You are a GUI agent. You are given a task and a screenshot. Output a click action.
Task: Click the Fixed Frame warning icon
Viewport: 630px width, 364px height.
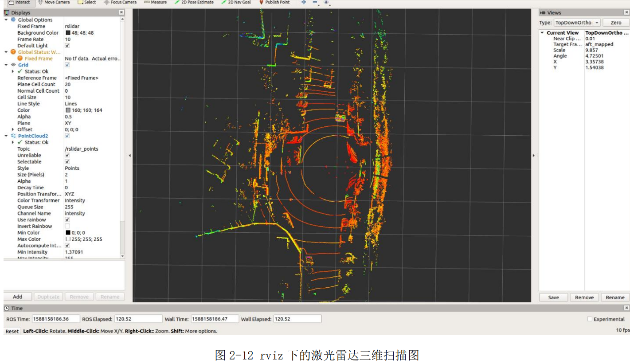(20, 59)
